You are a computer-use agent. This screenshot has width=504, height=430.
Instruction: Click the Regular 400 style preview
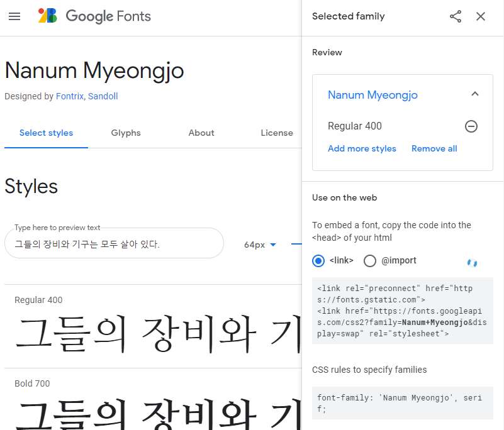(x=157, y=334)
